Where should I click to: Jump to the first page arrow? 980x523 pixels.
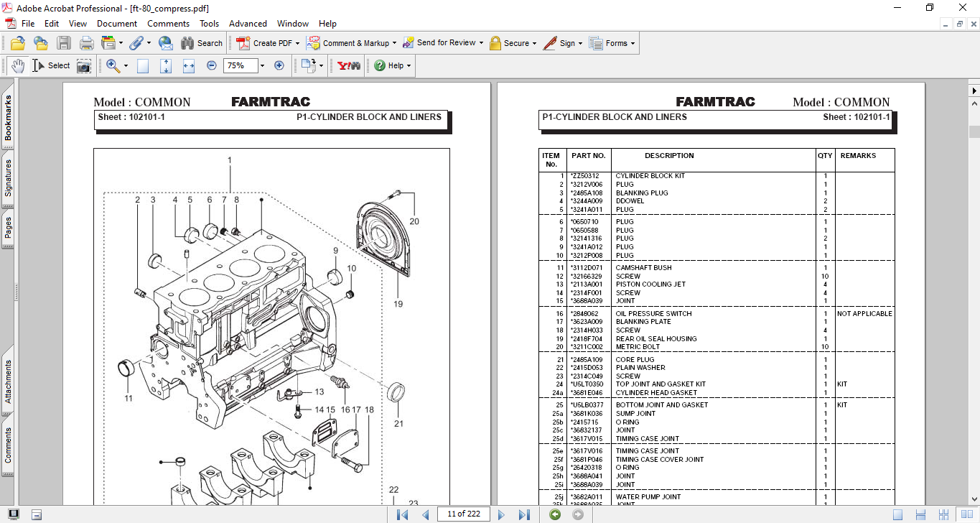coord(402,514)
